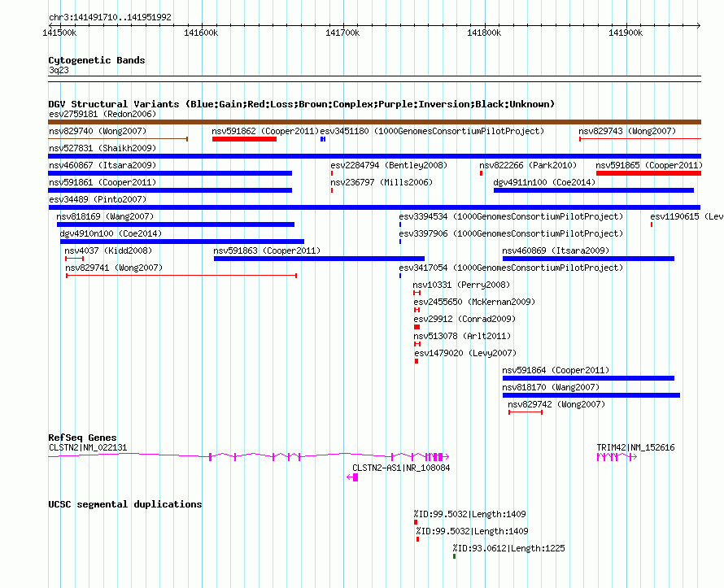Select esv2284794 (Bentley2008) label
Image resolution: width=724 pixels, height=588 pixels.
click(389, 165)
